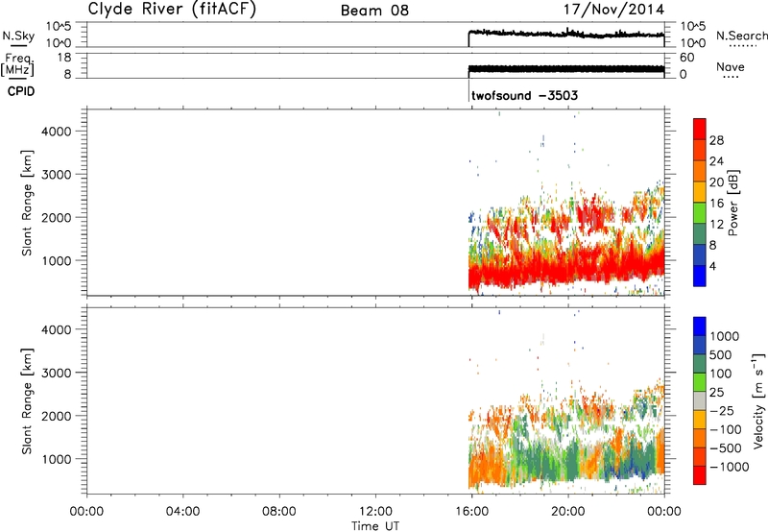Click the '60' Nave axis value
Image resolution: width=768 pixels, height=532 pixels.
[x=686, y=58]
